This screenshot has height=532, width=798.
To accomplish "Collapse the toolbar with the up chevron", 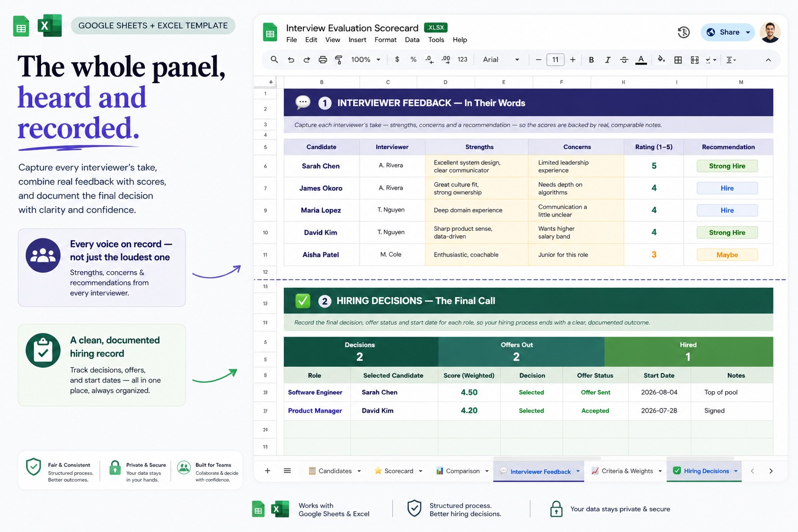I will tap(768, 60).
